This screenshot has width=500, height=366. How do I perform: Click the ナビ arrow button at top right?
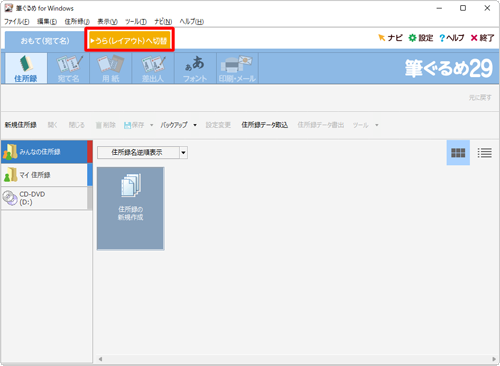tap(390, 38)
